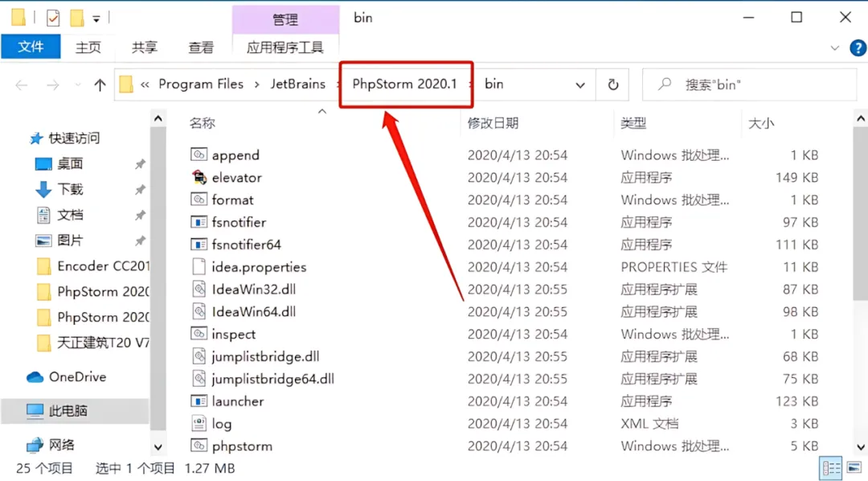Switch to details view layout icon
The image size is (868, 481).
pos(831,468)
